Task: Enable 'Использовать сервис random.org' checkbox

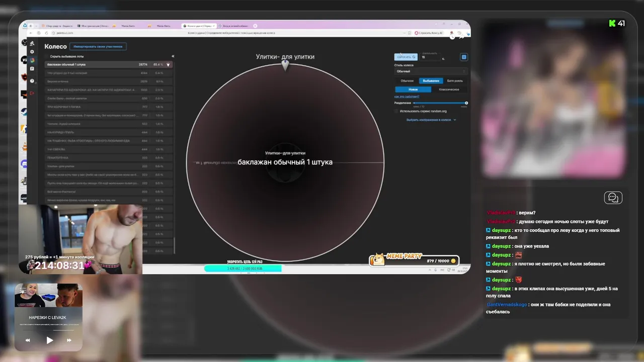Action: point(396,111)
